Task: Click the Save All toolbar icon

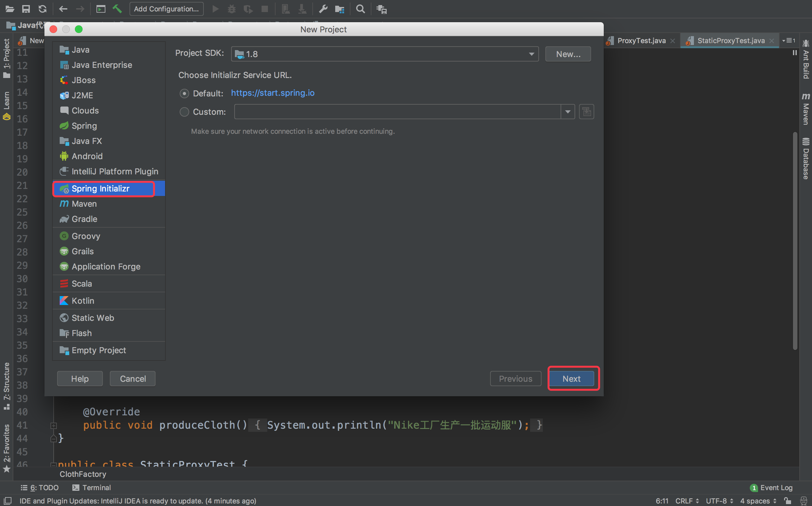Action: (x=26, y=9)
